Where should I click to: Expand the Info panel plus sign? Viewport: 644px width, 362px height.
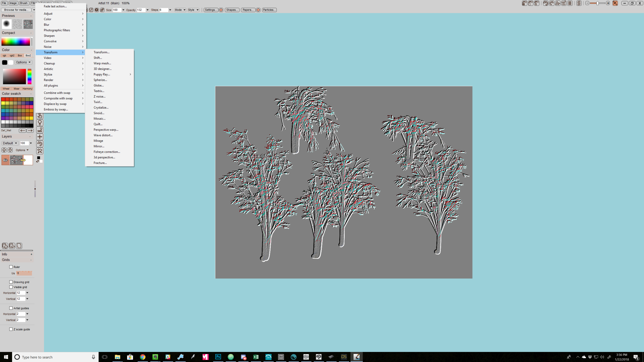(31, 254)
